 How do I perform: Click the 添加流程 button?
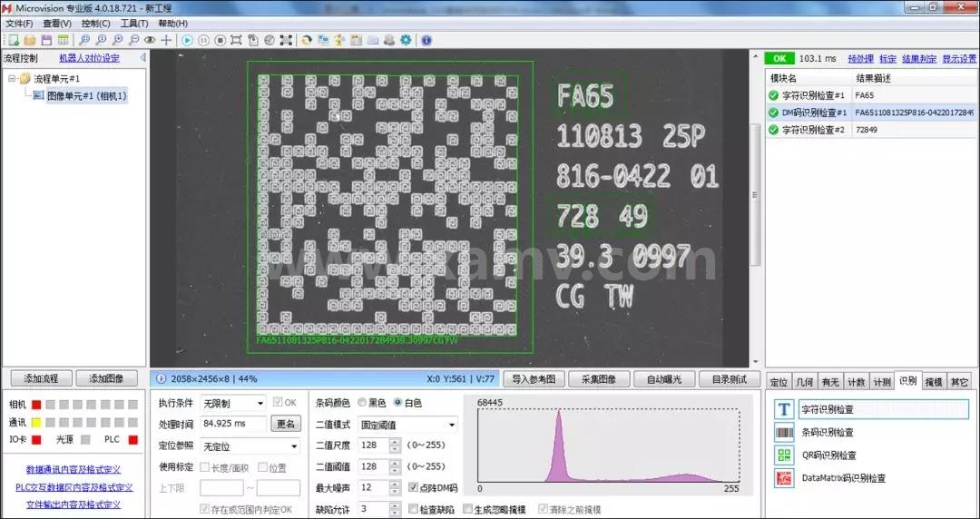[x=41, y=378]
